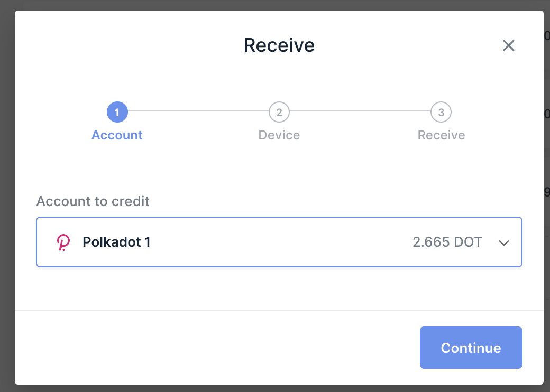This screenshot has height=392, width=550.
Task: Select the step 1 circle indicator
Action: 117,112
